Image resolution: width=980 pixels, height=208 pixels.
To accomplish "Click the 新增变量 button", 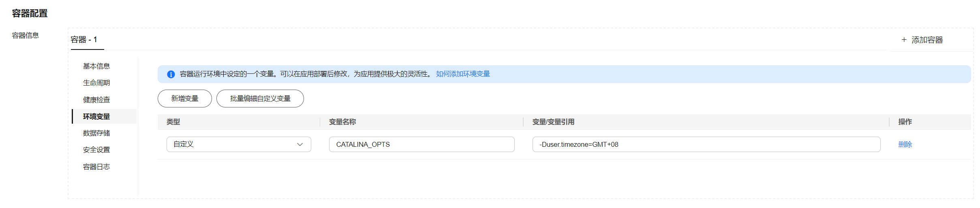I will pos(185,99).
